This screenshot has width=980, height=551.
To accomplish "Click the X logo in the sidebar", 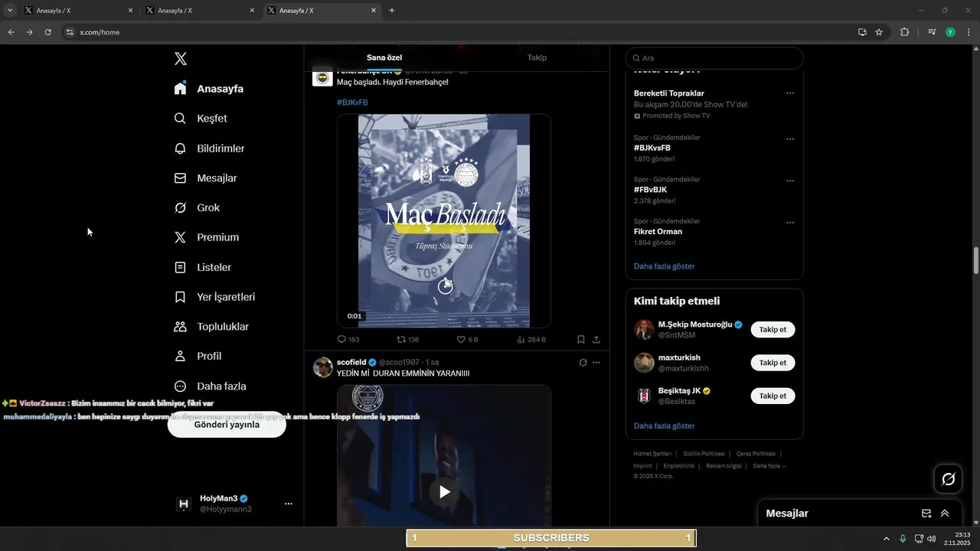I will pyautogui.click(x=181, y=59).
